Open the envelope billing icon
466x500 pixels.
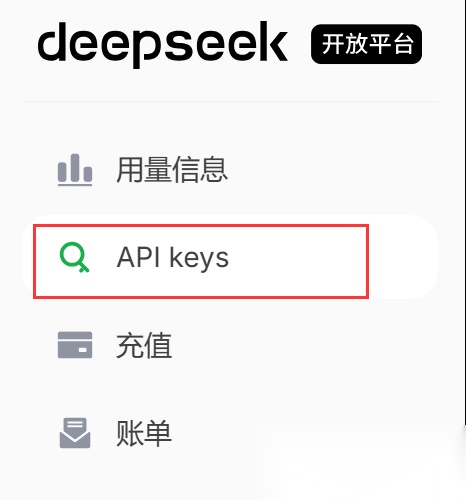pos(75,433)
